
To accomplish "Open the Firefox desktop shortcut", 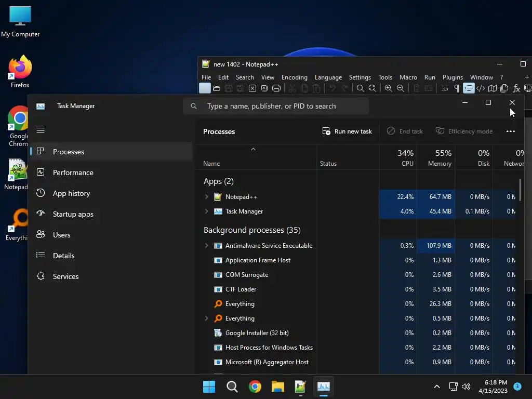I will (x=20, y=72).
